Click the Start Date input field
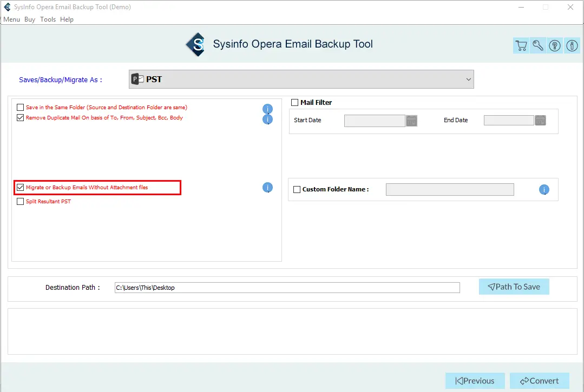Image resolution: width=584 pixels, height=392 pixels. 375,121
